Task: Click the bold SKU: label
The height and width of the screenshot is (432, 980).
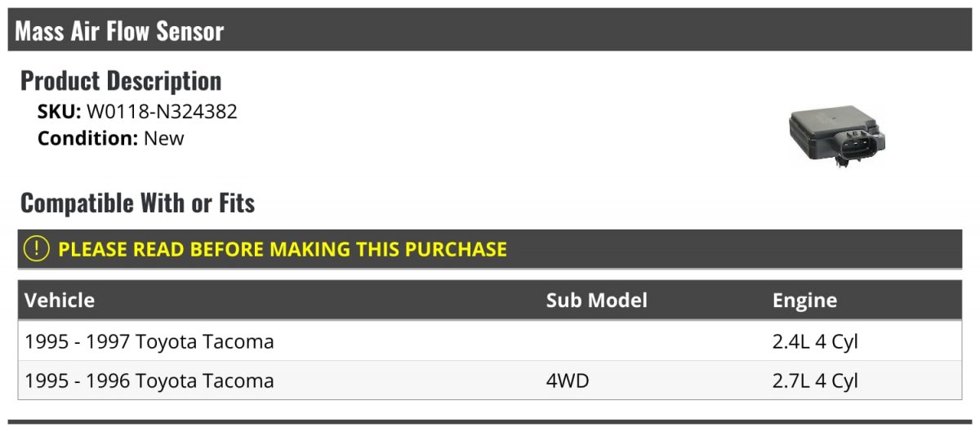Action: [60, 112]
